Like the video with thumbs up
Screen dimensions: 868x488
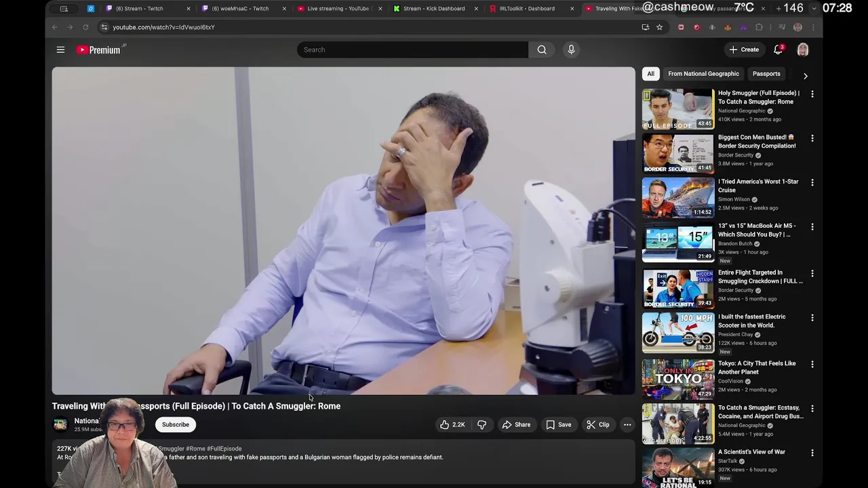(452, 424)
